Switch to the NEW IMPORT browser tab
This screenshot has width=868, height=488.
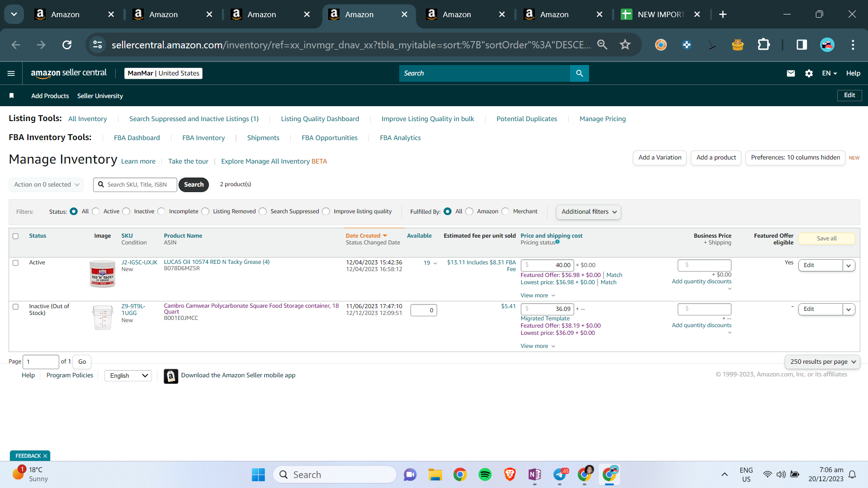tap(660, 14)
